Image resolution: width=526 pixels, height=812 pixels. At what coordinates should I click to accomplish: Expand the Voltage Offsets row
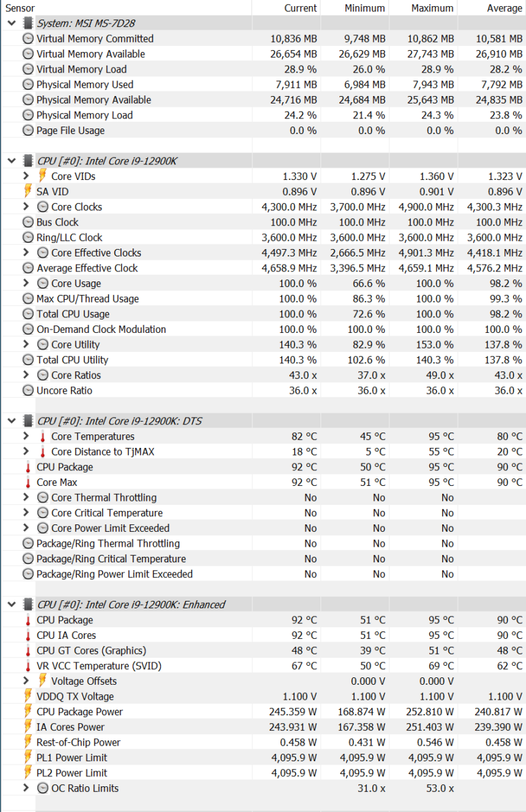point(26,681)
